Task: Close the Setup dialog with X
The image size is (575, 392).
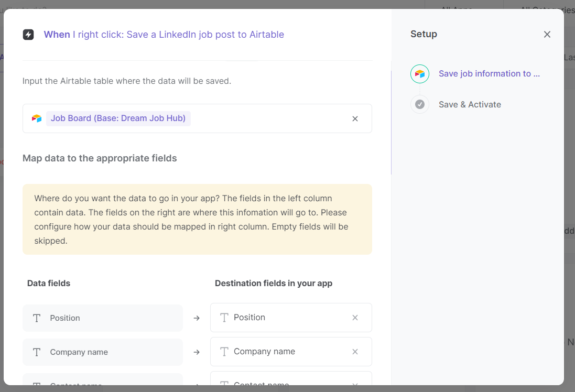Action: click(x=547, y=35)
